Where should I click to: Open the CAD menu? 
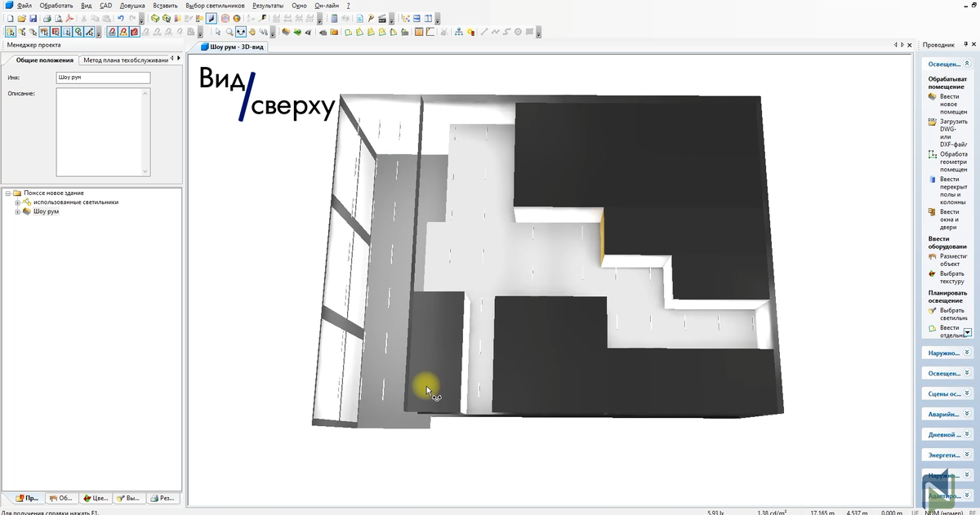click(x=106, y=5)
